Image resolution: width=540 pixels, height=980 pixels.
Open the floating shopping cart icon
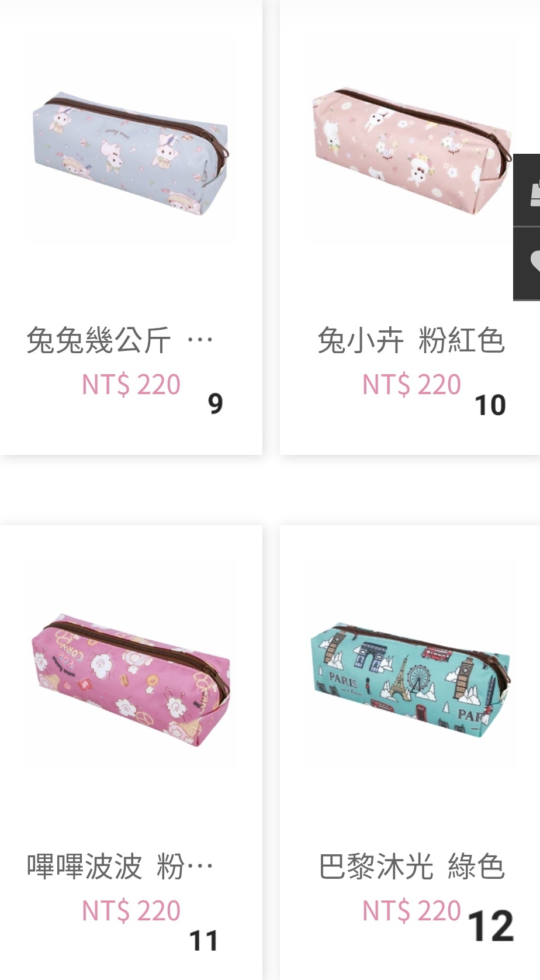527,190
